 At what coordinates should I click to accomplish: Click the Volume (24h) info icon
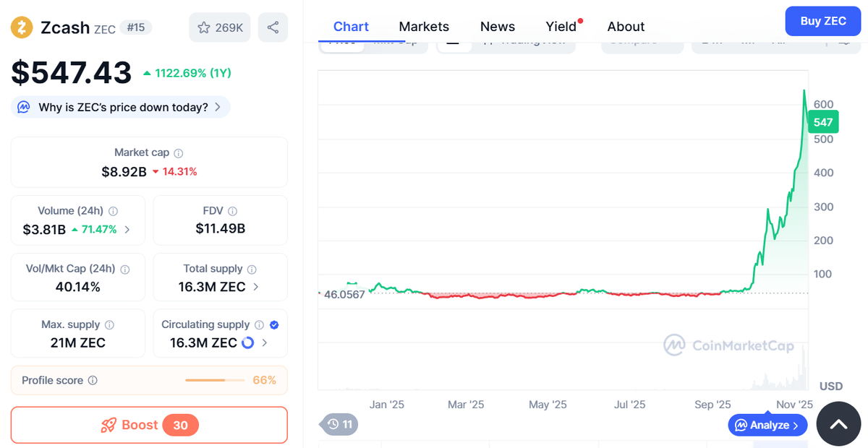(x=113, y=211)
